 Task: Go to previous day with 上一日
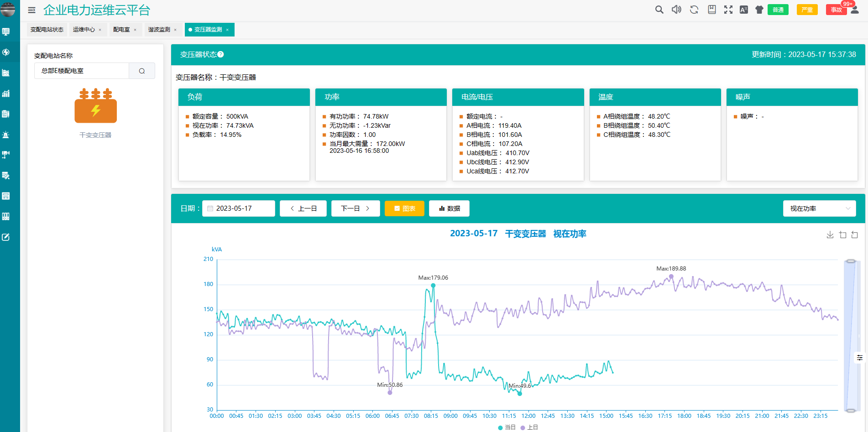point(303,208)
